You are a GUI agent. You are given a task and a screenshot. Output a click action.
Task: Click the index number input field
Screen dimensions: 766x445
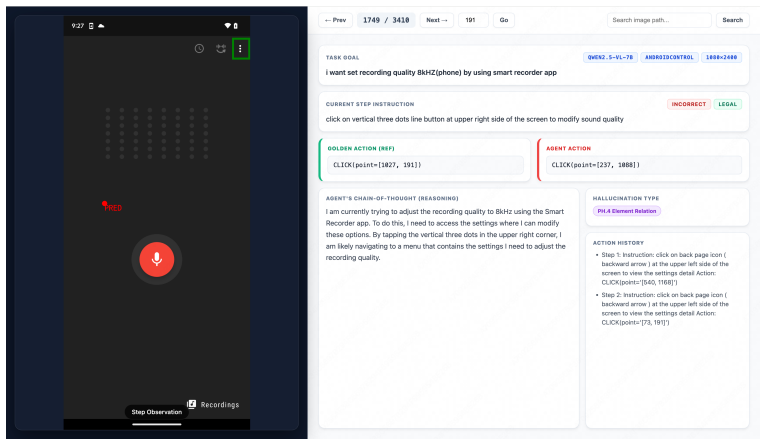point(473,20)
